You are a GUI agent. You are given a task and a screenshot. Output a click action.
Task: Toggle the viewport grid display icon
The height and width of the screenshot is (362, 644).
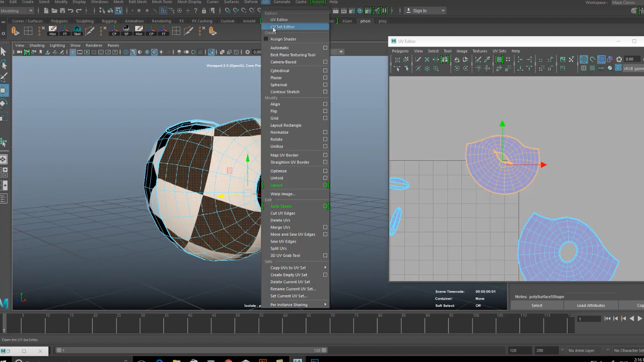pyautogui.click(x=73, y=52)
